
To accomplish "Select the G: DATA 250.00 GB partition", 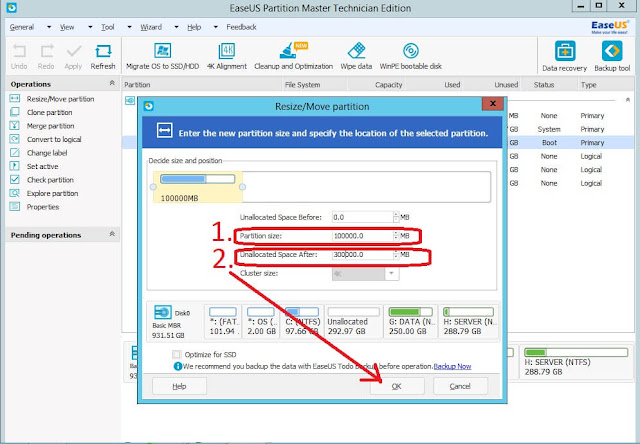I will click(410, 322).
